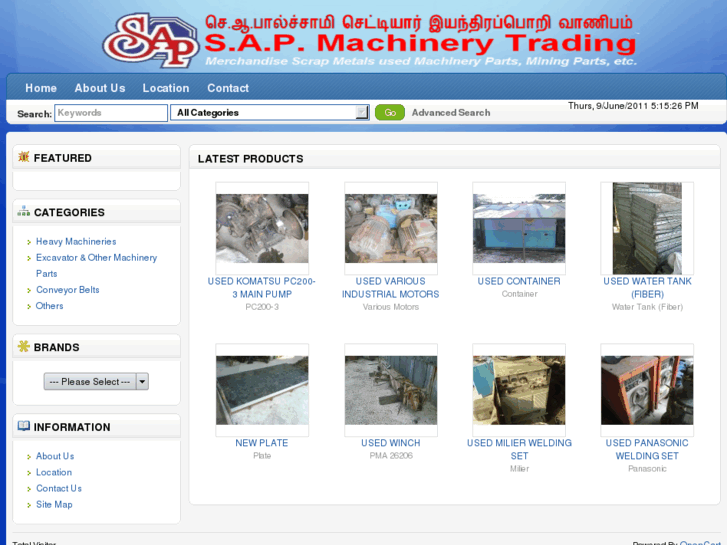Click the S.A.P. logo in the header
The image size is (727, 545).
tap(150, 40)
